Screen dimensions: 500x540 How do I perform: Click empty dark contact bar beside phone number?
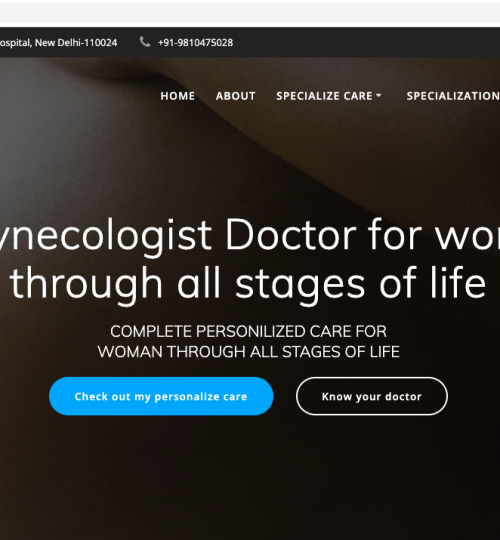tap(367, 42)
